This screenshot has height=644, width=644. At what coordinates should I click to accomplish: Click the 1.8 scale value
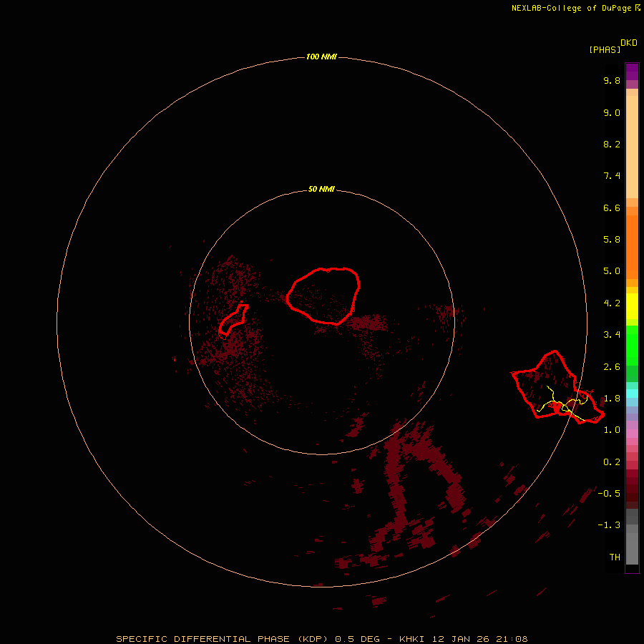pos(612,399)
